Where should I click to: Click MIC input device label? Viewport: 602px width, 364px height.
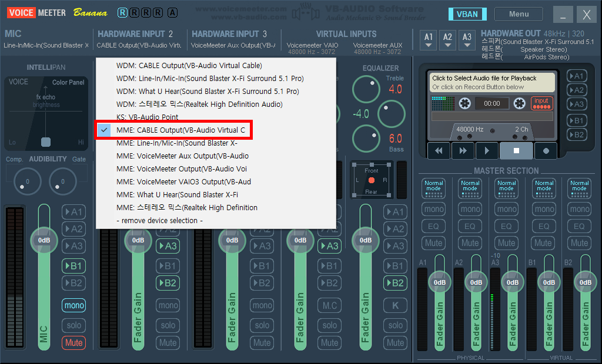46,45
